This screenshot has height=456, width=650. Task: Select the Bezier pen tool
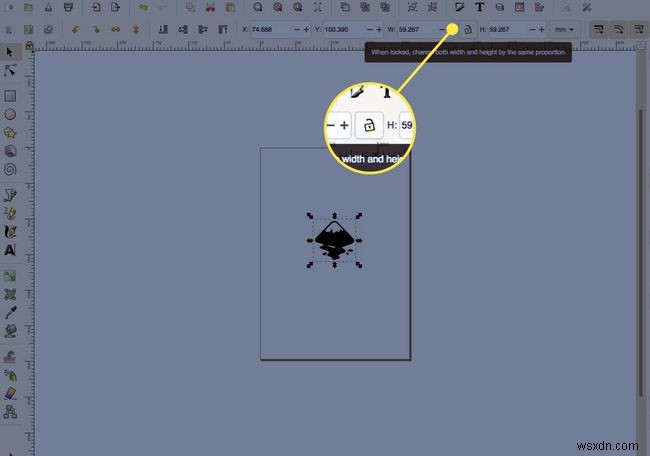10,195
